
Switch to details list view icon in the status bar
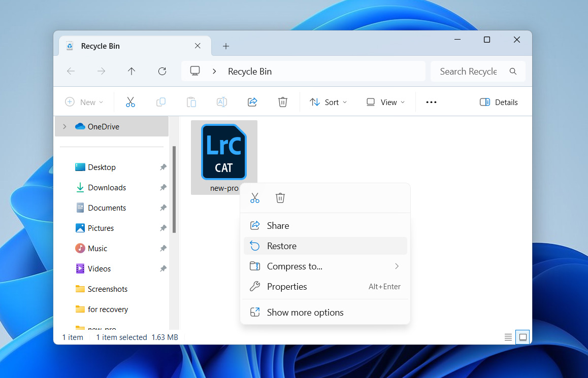pyautogui.click(x=508, y=337)
